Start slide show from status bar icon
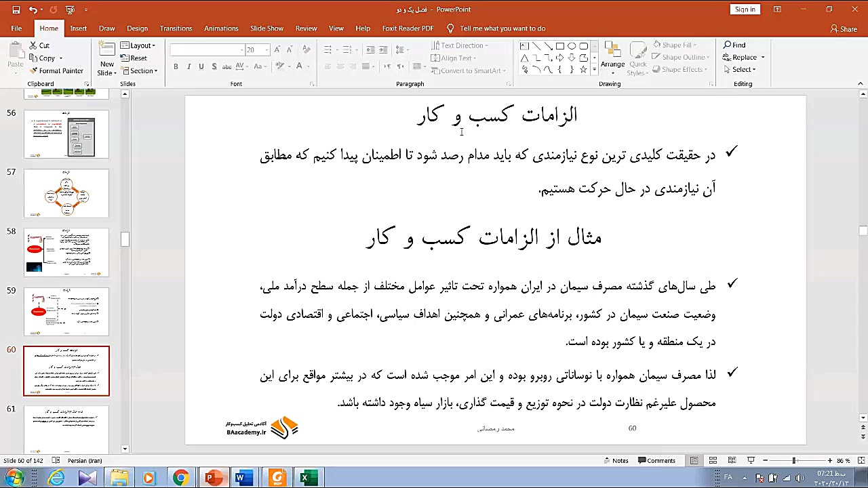Viewport: 868px width, 488px height. pos(751,461)
